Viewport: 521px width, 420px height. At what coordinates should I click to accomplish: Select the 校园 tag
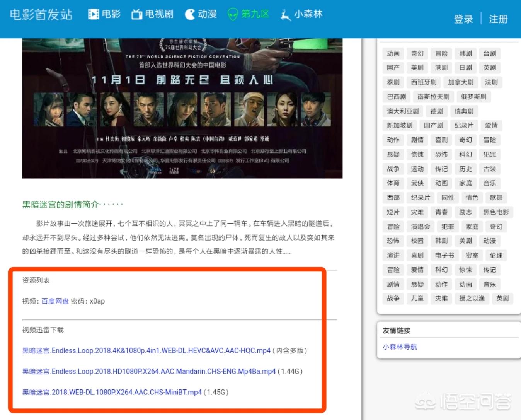pyautogui.click(x=417, y=241)
